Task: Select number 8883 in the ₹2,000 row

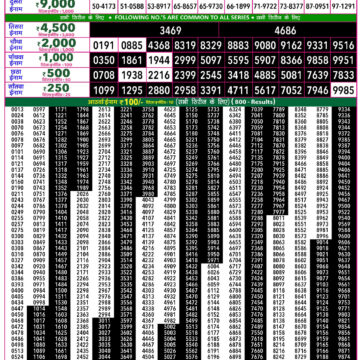Action: pos(238,45)
